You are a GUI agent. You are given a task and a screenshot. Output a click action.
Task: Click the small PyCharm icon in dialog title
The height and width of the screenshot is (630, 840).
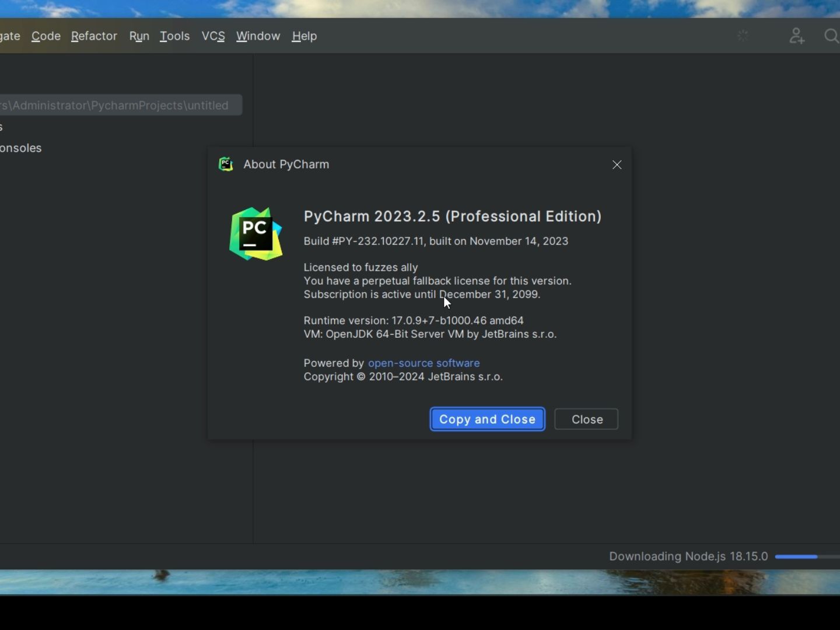[x=226, y=164]
